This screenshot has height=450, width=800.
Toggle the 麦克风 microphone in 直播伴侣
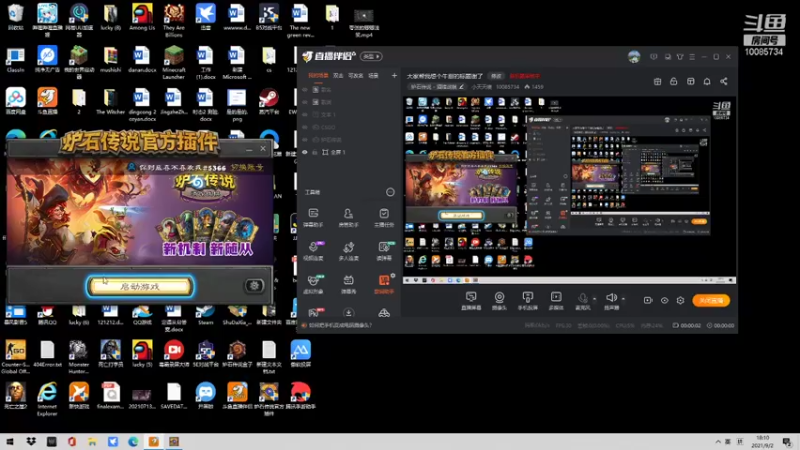[x=583, y=301]
